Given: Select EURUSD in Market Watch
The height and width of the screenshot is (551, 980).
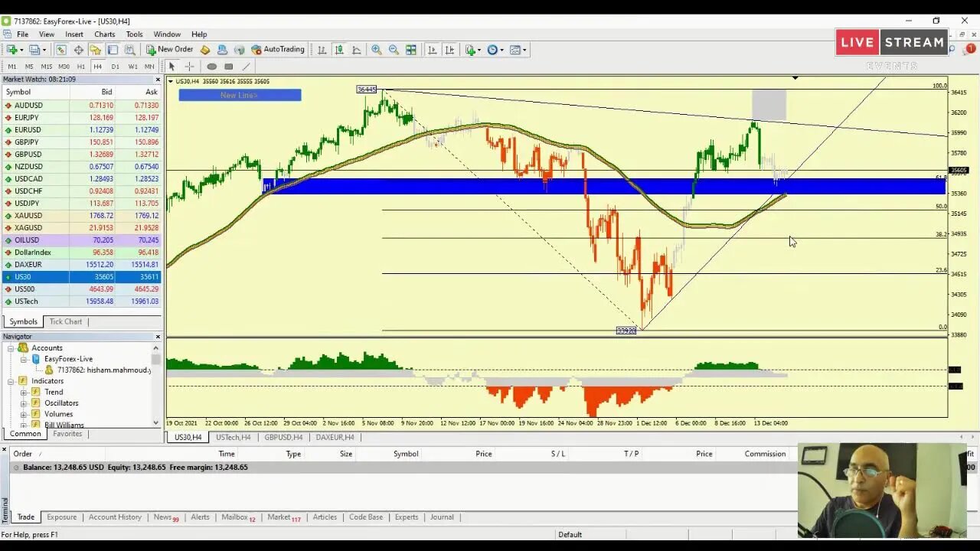Looking at the screenshot, I should coord(81,130).
